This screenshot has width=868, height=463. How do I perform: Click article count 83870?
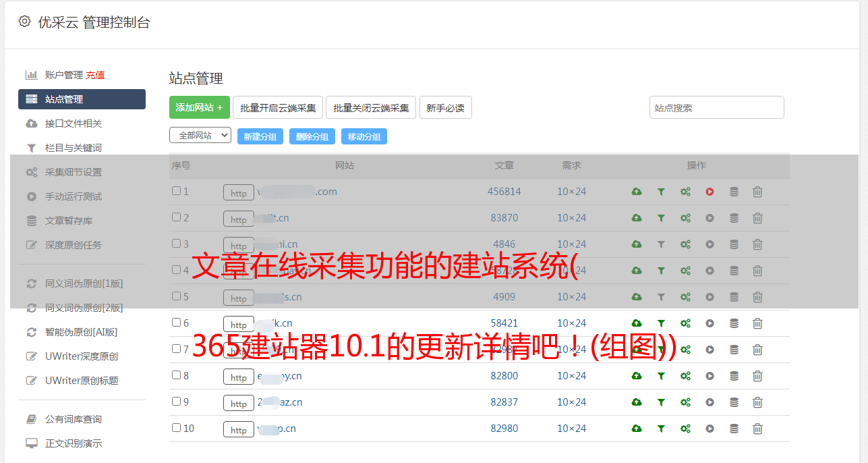504,218
